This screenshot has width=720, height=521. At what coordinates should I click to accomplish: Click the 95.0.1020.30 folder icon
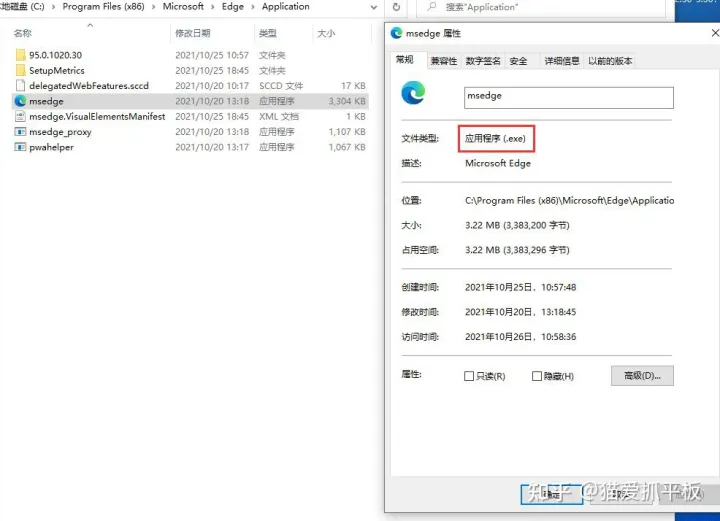tap(20, 55)
